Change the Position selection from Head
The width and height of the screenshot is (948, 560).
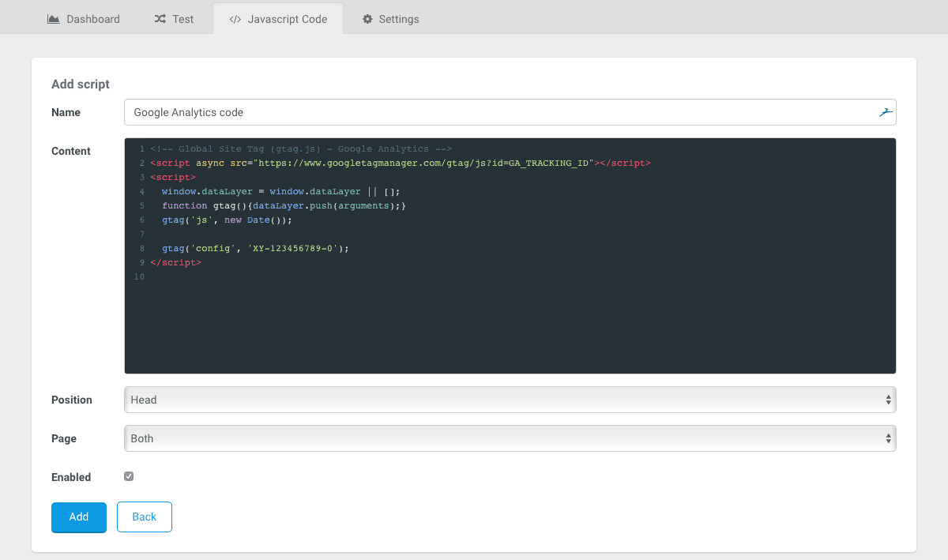(x=510, y=400)
